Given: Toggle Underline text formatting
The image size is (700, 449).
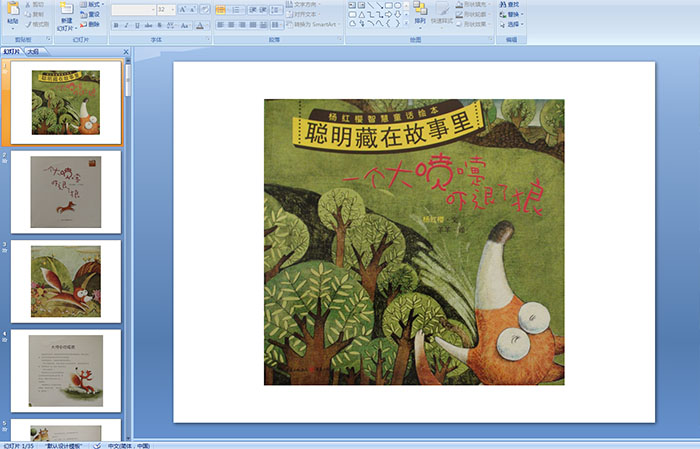Looking at the screenshot, I should click(139, 25).
